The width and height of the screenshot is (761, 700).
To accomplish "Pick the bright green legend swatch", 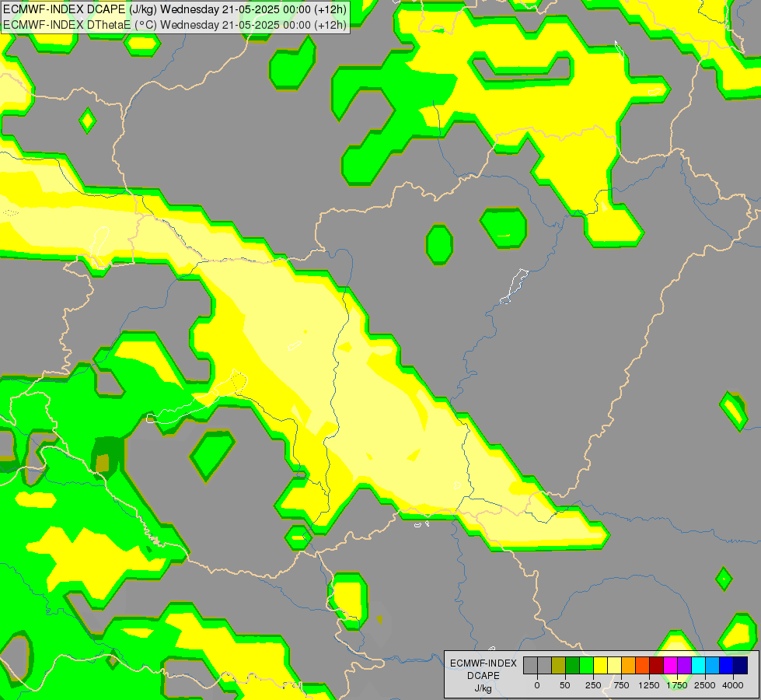I will 586,665.
